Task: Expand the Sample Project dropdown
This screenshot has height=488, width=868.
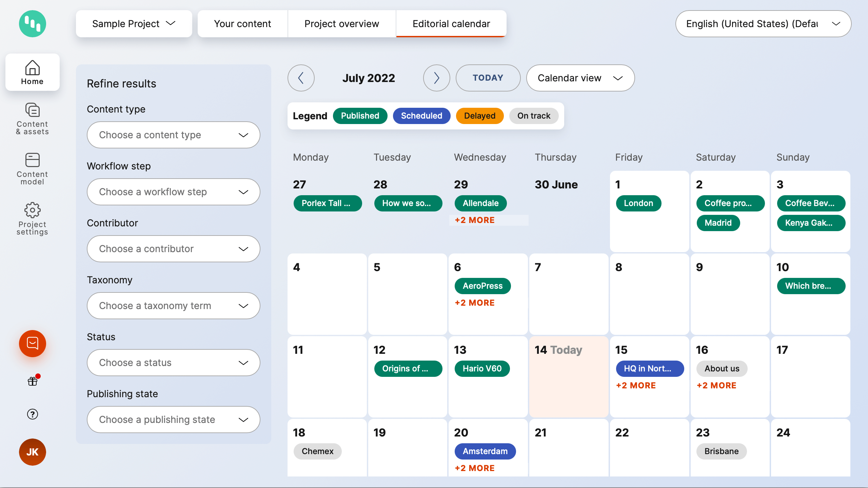Action: [x=134, y=24]
